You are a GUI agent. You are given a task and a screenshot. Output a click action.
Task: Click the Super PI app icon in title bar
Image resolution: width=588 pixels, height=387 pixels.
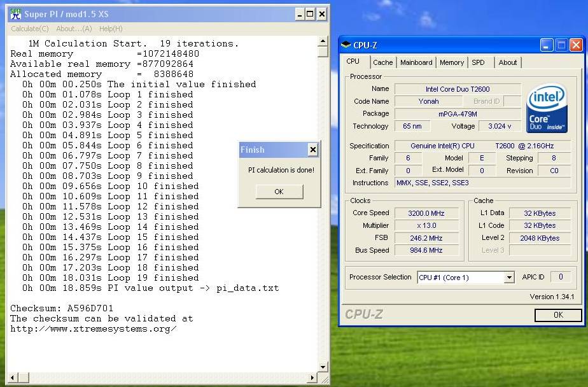point(16,14)
